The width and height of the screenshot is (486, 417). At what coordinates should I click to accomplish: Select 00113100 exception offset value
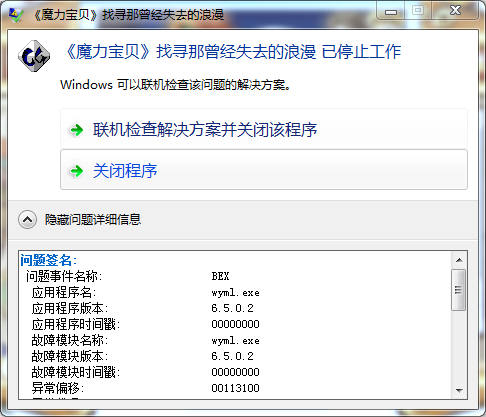click(x=235, y=388)
